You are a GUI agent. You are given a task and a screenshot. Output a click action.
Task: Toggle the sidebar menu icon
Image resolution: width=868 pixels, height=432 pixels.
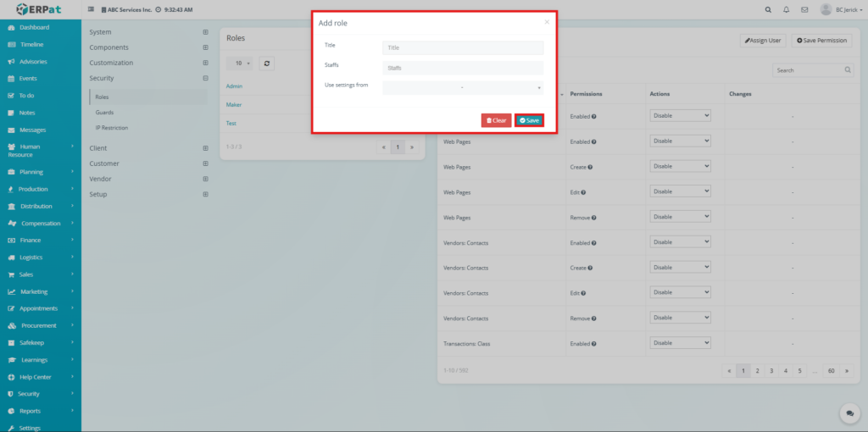coord(91,10)
